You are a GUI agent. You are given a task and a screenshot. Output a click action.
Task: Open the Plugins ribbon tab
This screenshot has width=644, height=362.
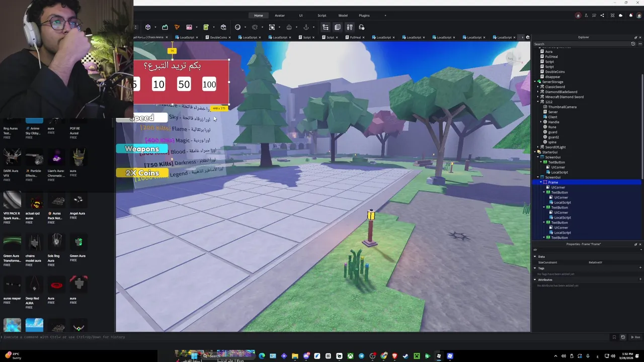tap(364, 16)
